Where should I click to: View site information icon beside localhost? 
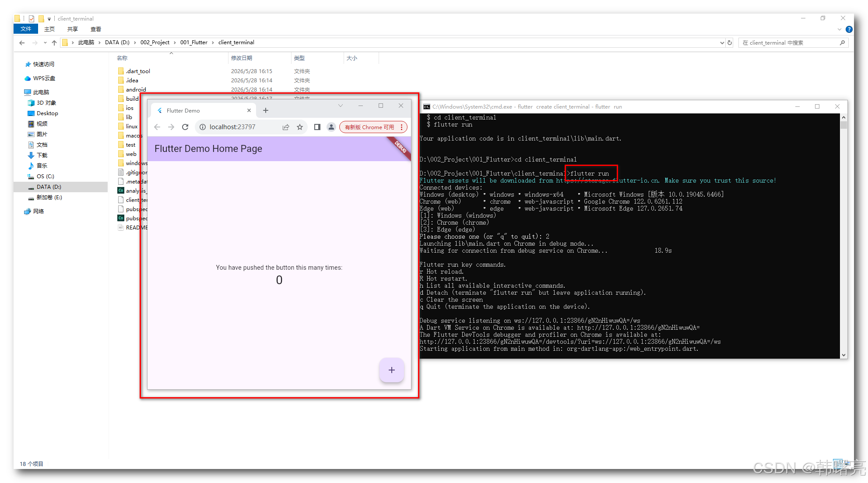(203, 127)
